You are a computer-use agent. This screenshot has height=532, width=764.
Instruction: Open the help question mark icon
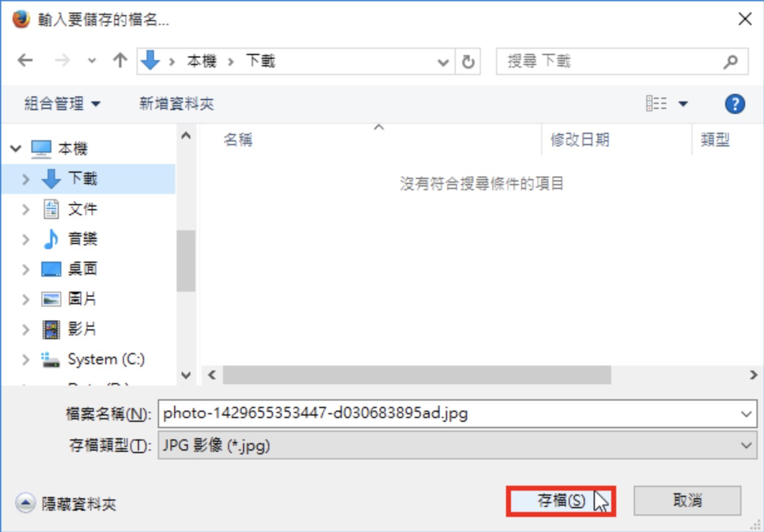[735, 104]
